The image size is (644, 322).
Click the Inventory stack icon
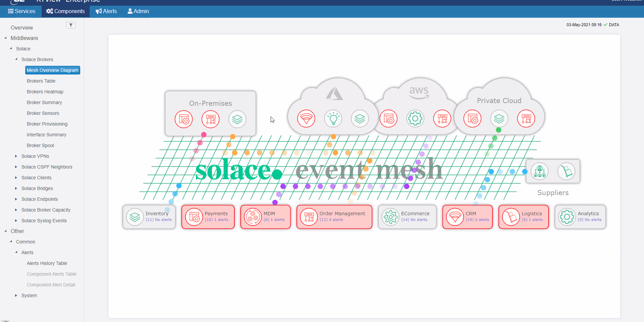click(x=134, y=217)
